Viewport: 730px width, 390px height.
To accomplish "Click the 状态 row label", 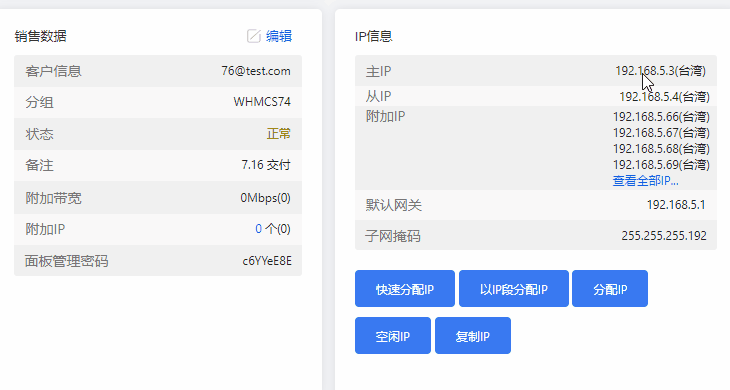I will (40, 134).
